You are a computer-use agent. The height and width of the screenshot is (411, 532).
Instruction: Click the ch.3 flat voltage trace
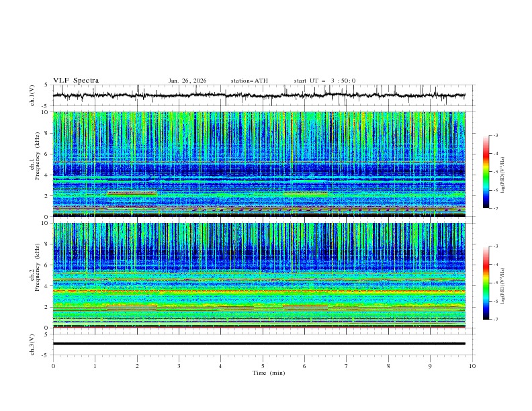tap(259, 344)
